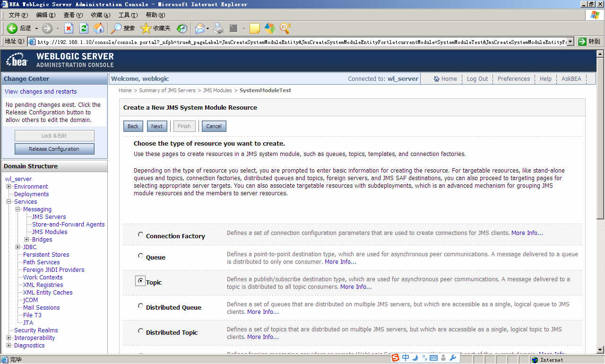Click the Release Configuration button

click(54, 149)
